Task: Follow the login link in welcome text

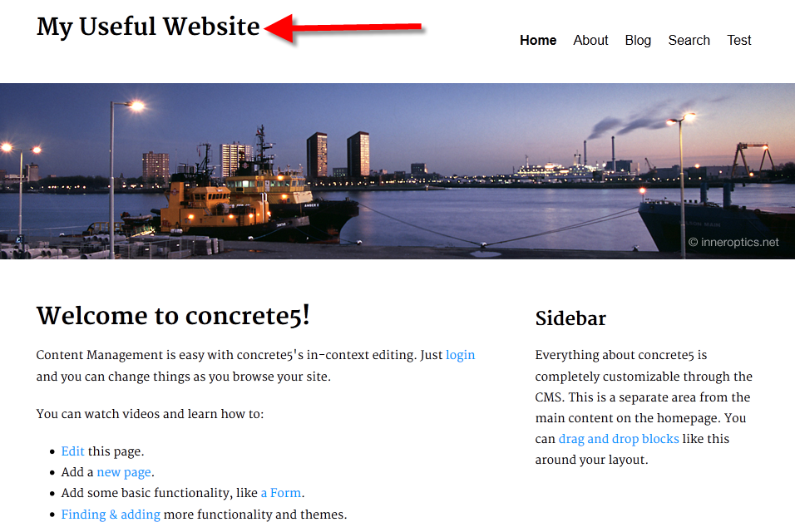Action: pos(461,355)
